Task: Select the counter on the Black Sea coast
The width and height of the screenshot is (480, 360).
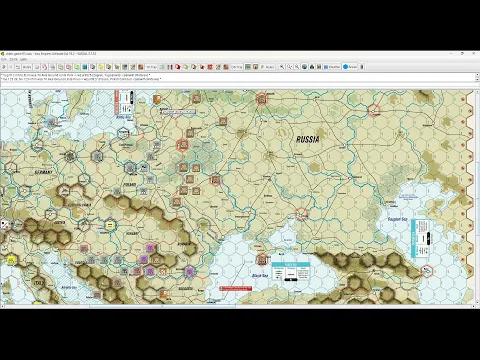Action: (262, 259)
